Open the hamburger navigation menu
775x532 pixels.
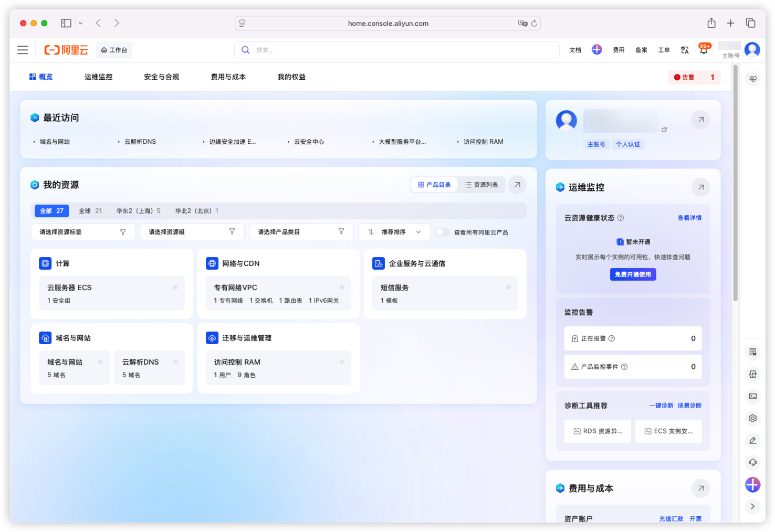pyautogui.click(x=23, y=50)
